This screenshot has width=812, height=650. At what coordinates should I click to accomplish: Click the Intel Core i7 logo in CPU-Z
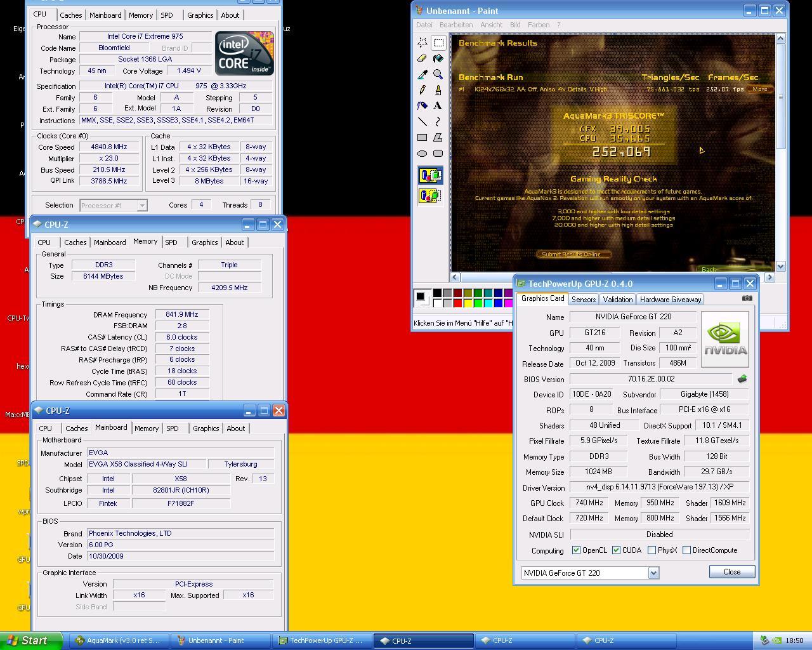coord(244,53)
